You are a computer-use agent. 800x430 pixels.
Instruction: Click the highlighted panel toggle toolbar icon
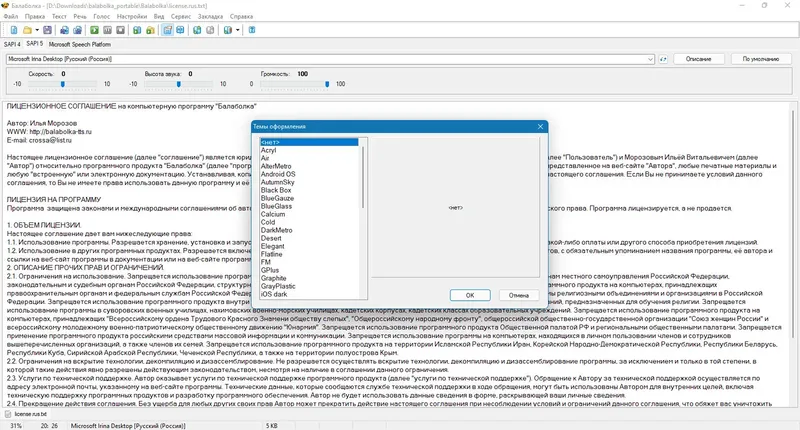pos(167,30)
